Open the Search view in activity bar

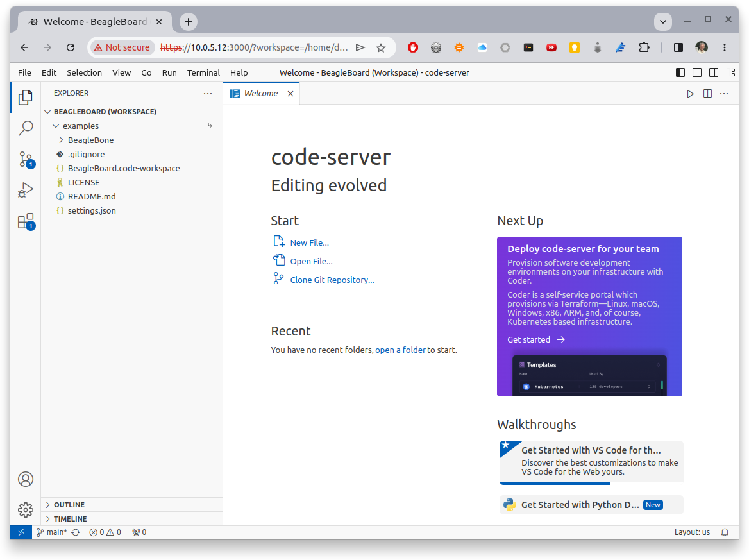[x=26, y=128]
